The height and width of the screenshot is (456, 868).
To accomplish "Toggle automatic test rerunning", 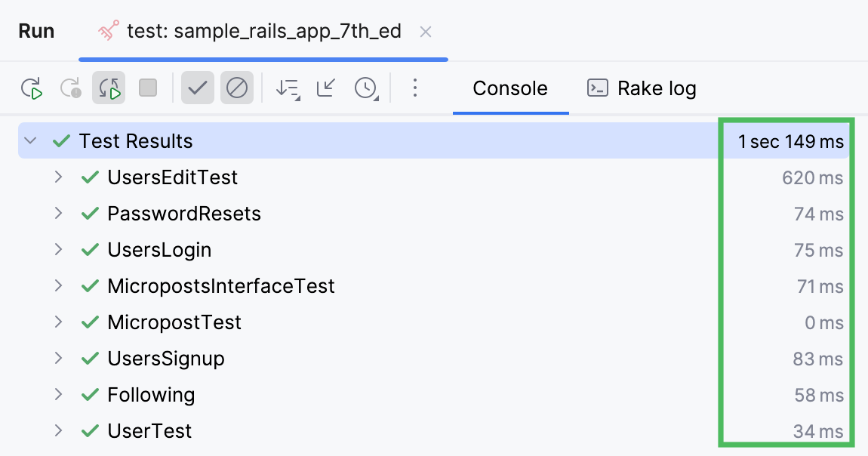I will point(108,88).
